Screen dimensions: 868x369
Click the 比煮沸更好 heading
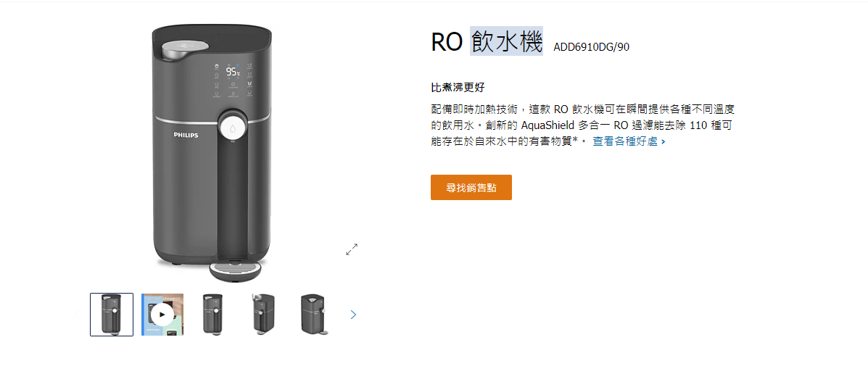coord(458,88)
